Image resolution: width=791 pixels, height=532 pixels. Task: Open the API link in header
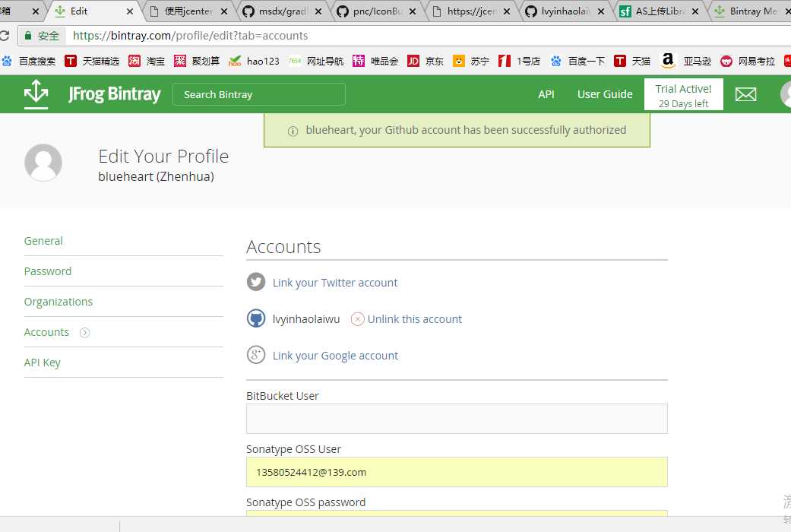click(546, 94)
